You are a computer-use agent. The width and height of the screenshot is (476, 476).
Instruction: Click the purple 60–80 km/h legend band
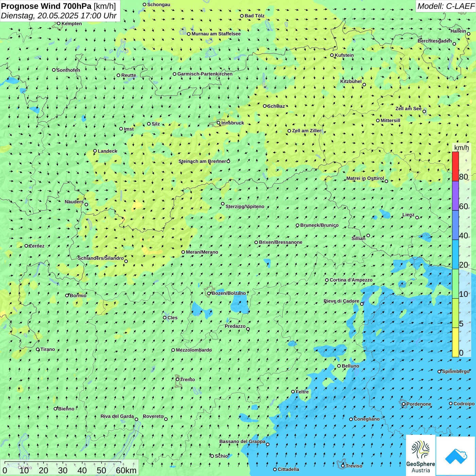[x=455, y=196]
